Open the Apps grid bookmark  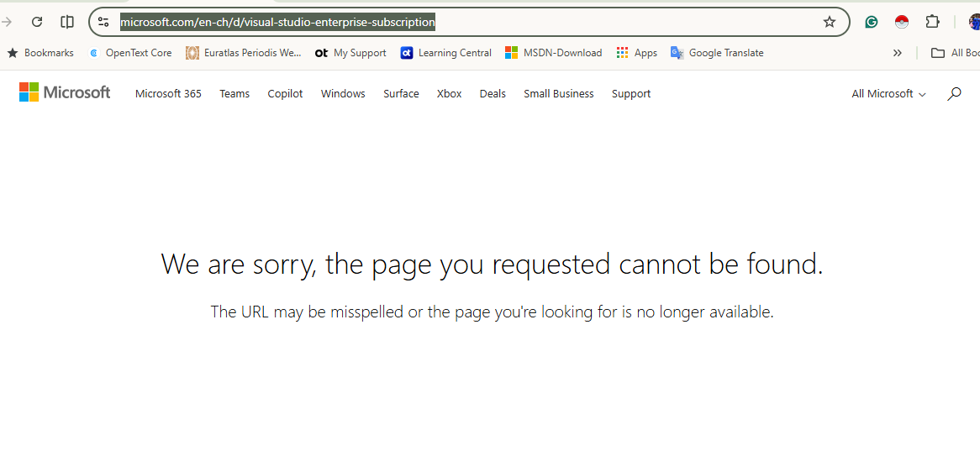pos(636,53)
